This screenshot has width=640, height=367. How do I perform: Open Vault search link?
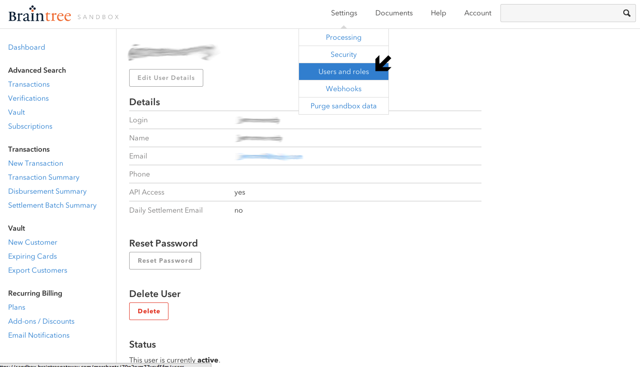point(16,112)
